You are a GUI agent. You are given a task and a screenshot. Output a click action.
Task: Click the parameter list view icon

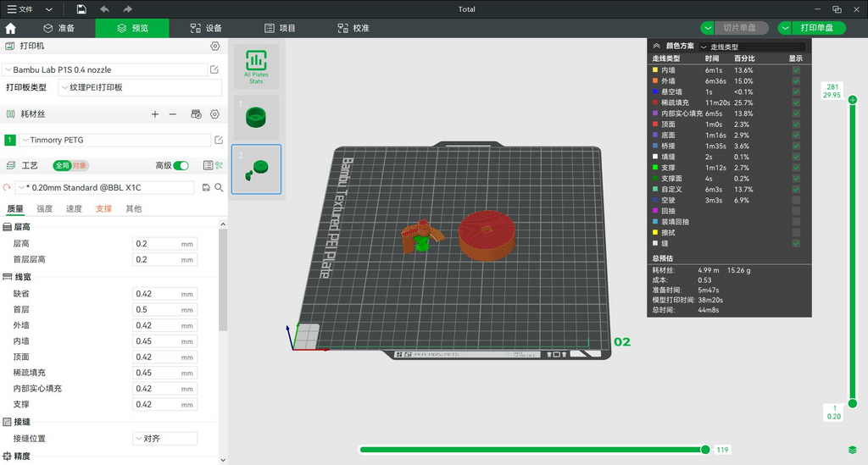208,165
